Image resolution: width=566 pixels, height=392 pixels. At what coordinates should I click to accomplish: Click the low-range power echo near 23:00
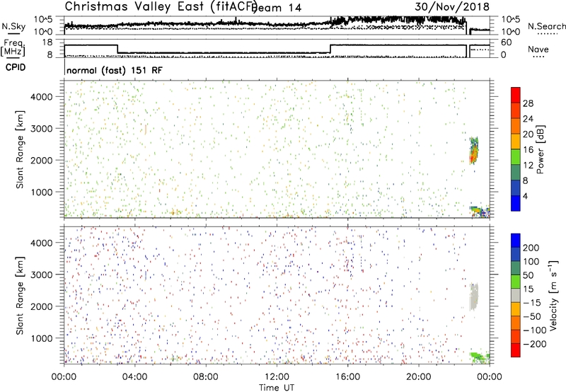tap(480, 212)
